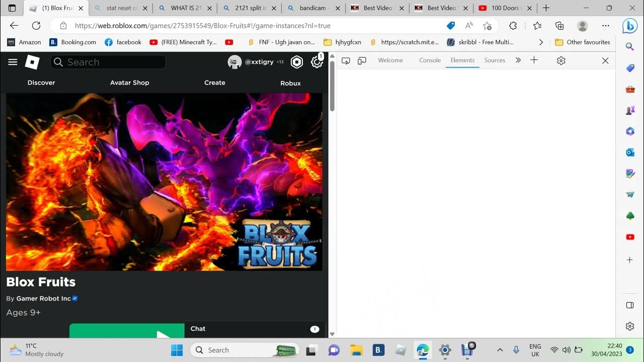Image resolution: width=644 pixels, height=362 pixels.
Task: Click the Roblox logo icon
Action: pyautogui.click(x=32, y=62)
